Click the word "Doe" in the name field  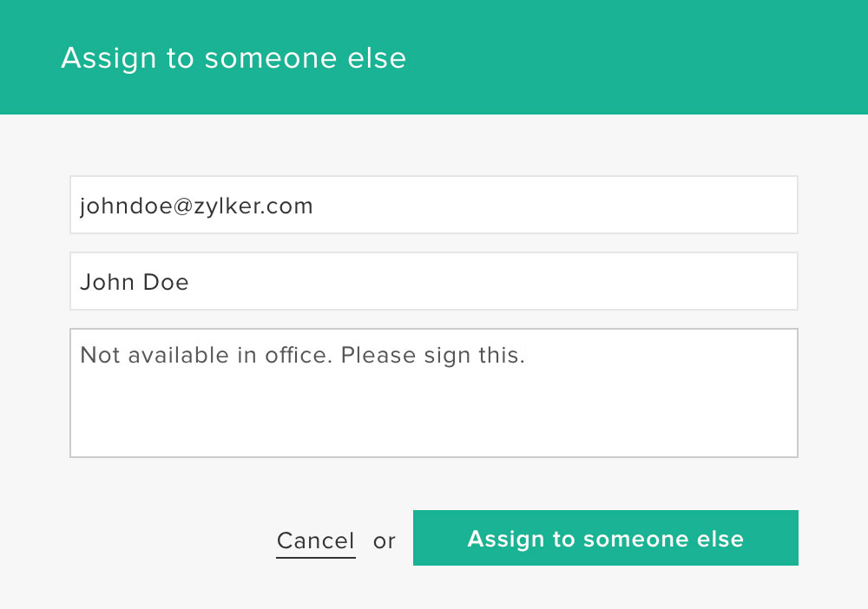167,282
